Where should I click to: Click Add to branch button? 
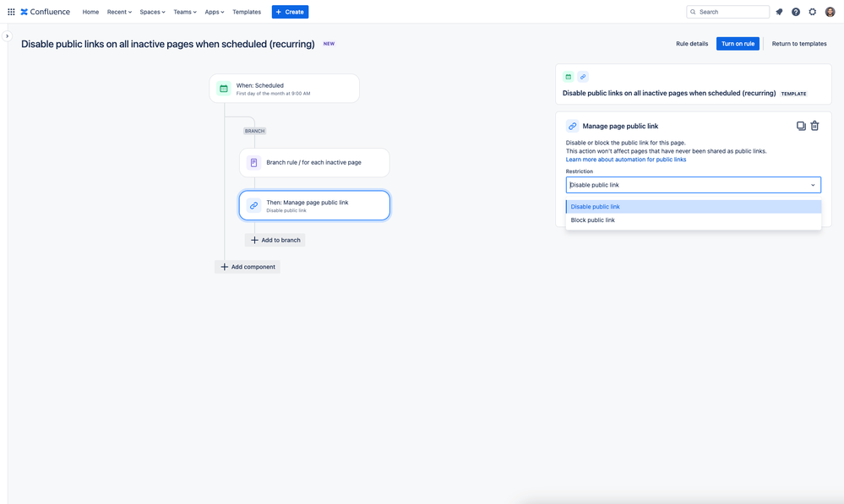click(x=275, y=240)
